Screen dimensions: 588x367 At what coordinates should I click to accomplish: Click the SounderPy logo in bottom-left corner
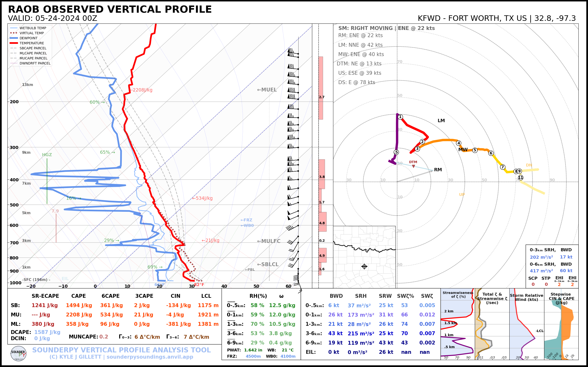pos(18,353)
